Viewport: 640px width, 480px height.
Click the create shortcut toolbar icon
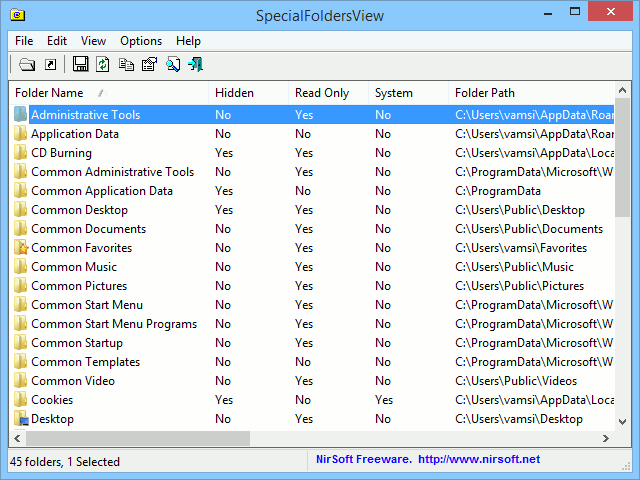pos(51,64)
